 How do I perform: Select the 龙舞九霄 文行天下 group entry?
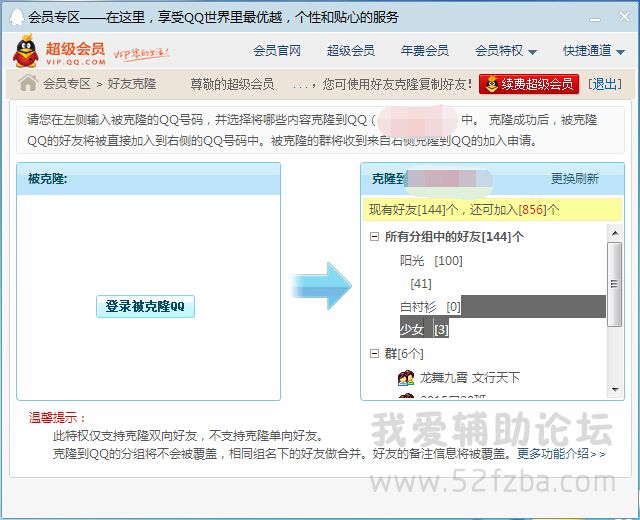(x=469, y=378)
